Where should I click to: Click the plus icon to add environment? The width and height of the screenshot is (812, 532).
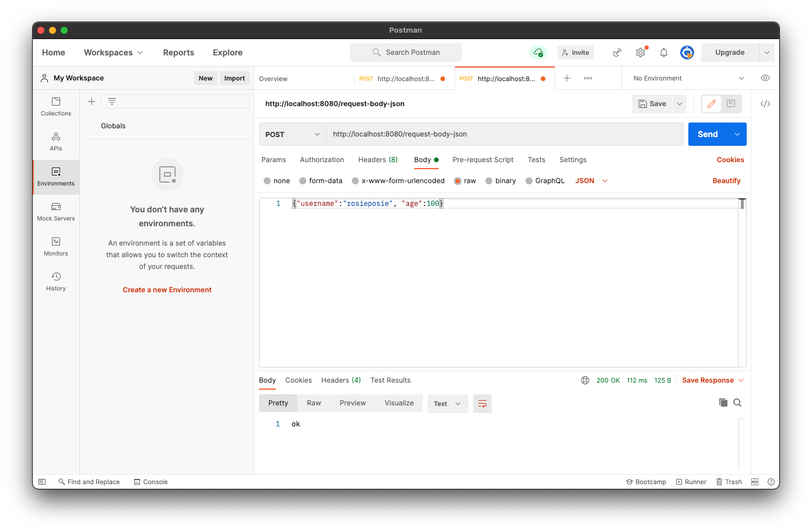(x=92, y=101)
